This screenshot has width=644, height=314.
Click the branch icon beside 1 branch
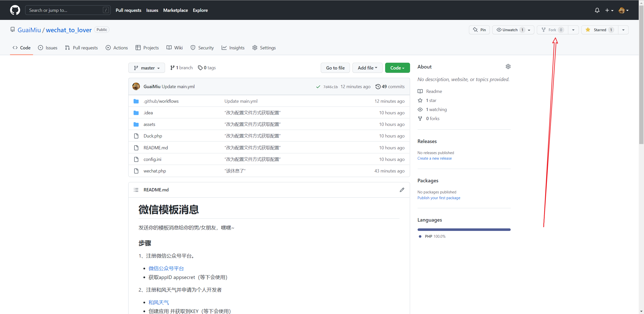click(x=172, y=68)
